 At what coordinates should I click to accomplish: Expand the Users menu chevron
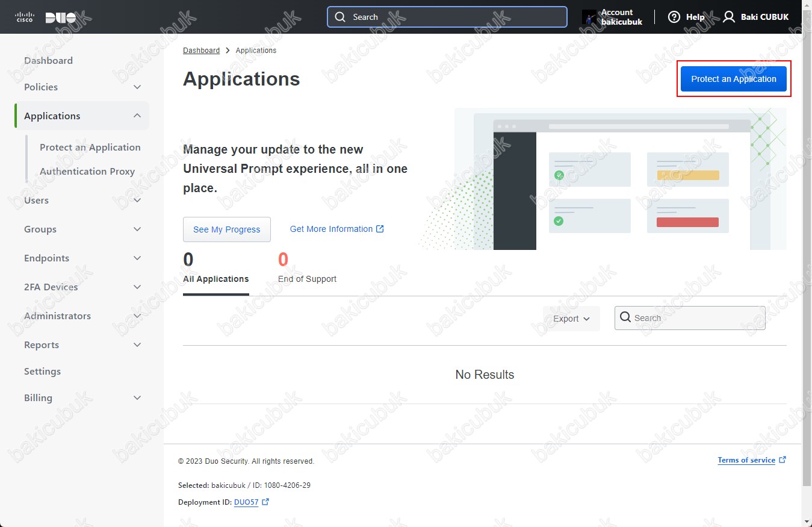pyautogui.click(x=137, y=201)
